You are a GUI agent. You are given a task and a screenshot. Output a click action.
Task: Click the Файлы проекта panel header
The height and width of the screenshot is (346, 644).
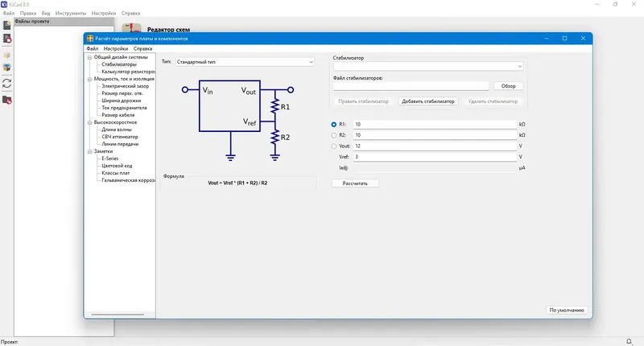[x=64, y=22]
